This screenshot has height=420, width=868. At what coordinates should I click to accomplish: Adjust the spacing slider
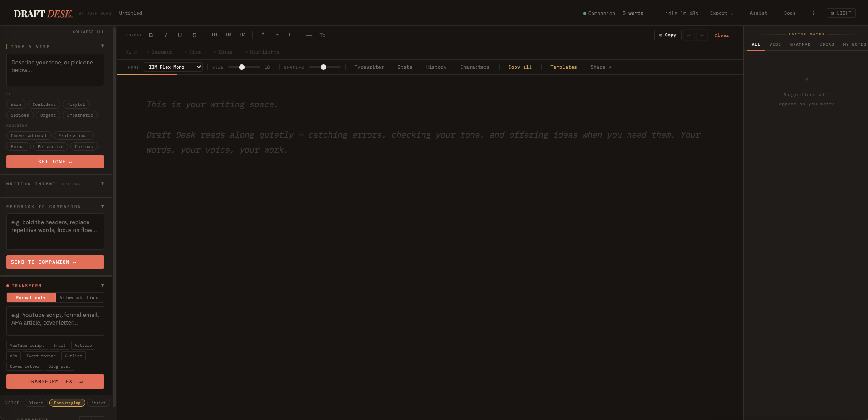[x=324, y=67]
